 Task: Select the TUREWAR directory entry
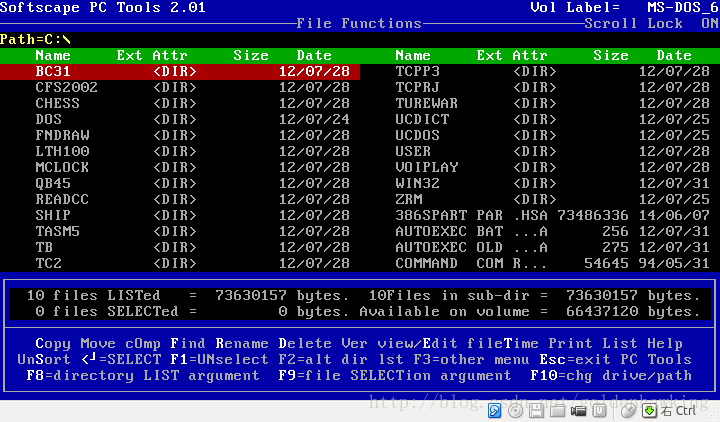click(552, 103)
